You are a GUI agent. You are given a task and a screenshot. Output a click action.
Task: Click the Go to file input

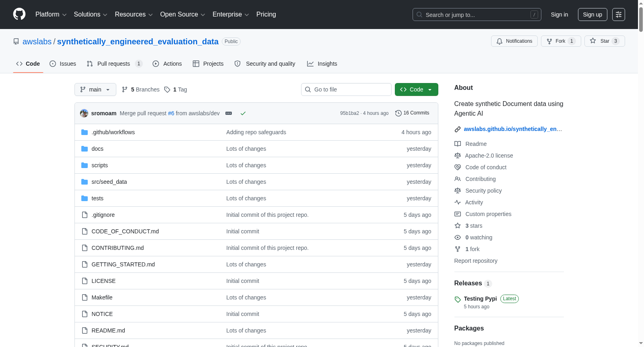tap(346, 89)
